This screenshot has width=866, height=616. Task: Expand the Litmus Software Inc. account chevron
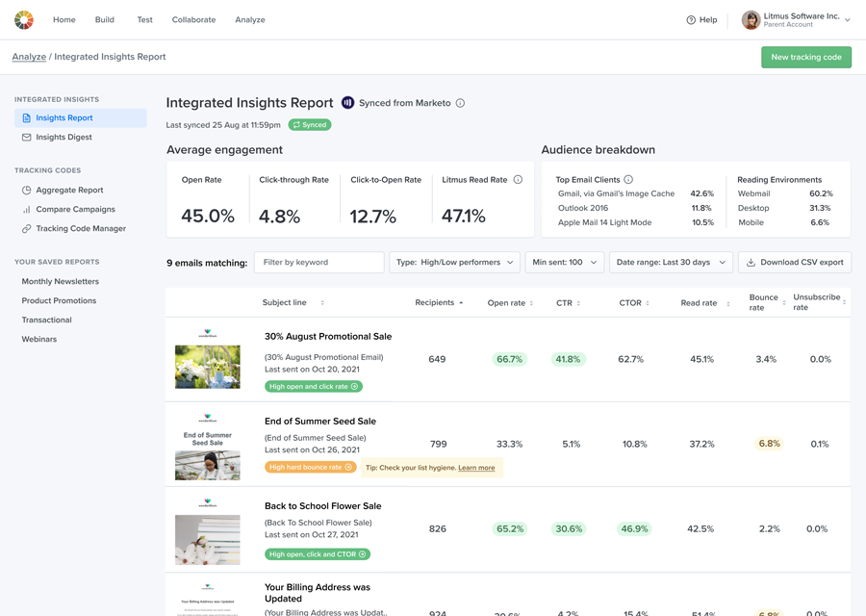847,20
